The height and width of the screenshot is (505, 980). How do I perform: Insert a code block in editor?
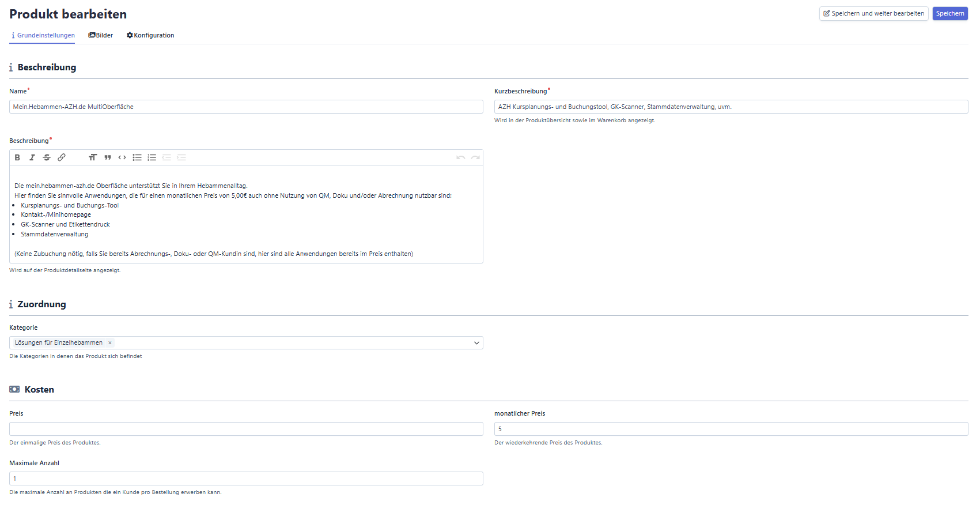tap(122, 157)
